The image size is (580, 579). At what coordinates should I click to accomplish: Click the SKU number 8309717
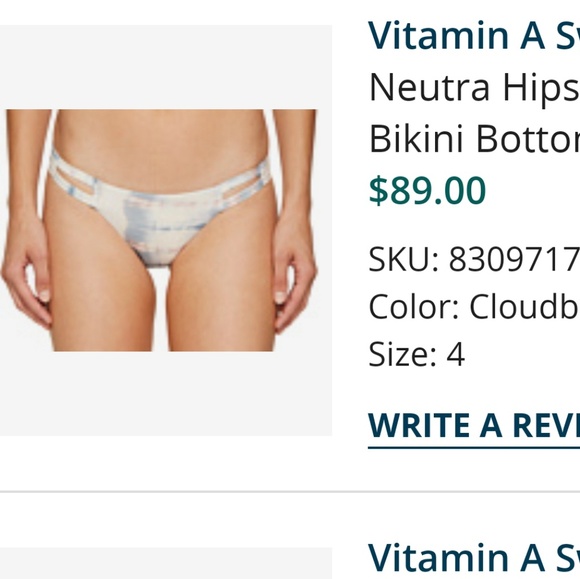tap(514, 259)
